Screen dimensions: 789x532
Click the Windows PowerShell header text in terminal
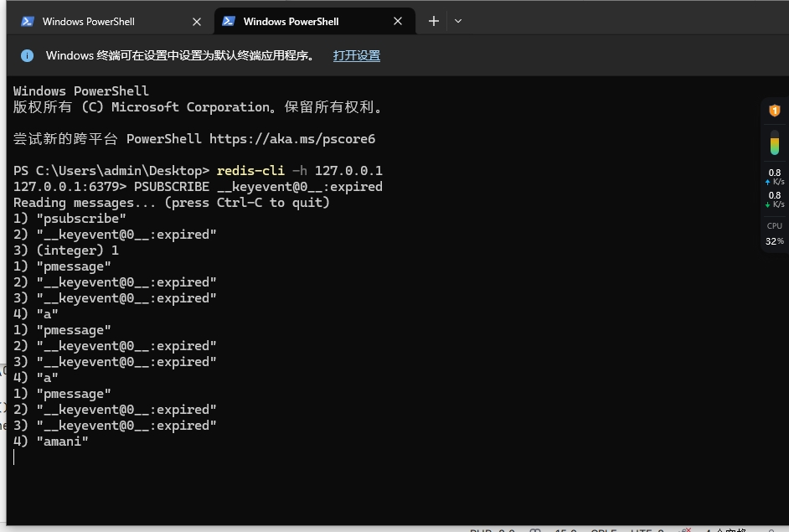point(81,91)
